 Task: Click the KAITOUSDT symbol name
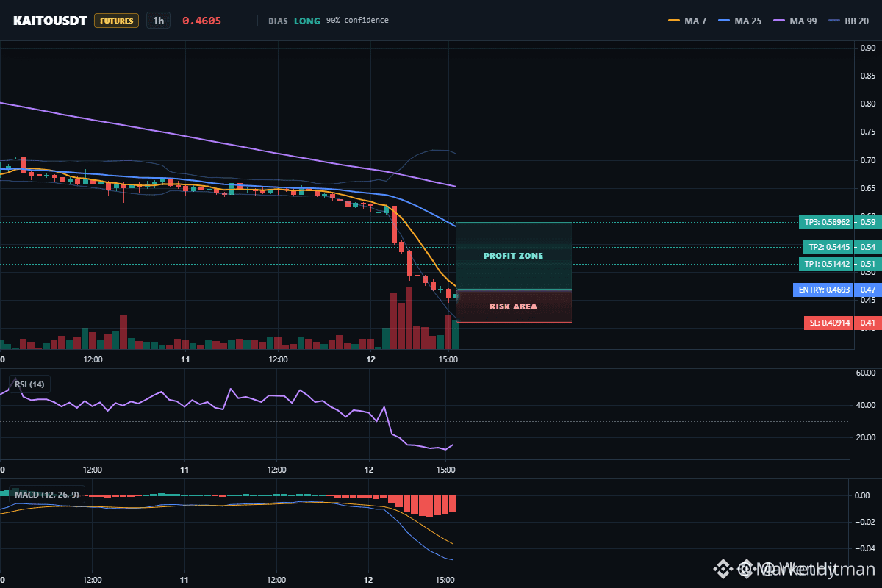[x=50, y=21]
